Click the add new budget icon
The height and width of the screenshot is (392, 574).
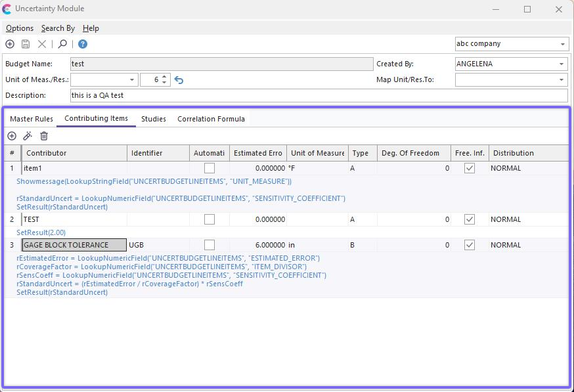pyautogui.click(x=10, y=44)
